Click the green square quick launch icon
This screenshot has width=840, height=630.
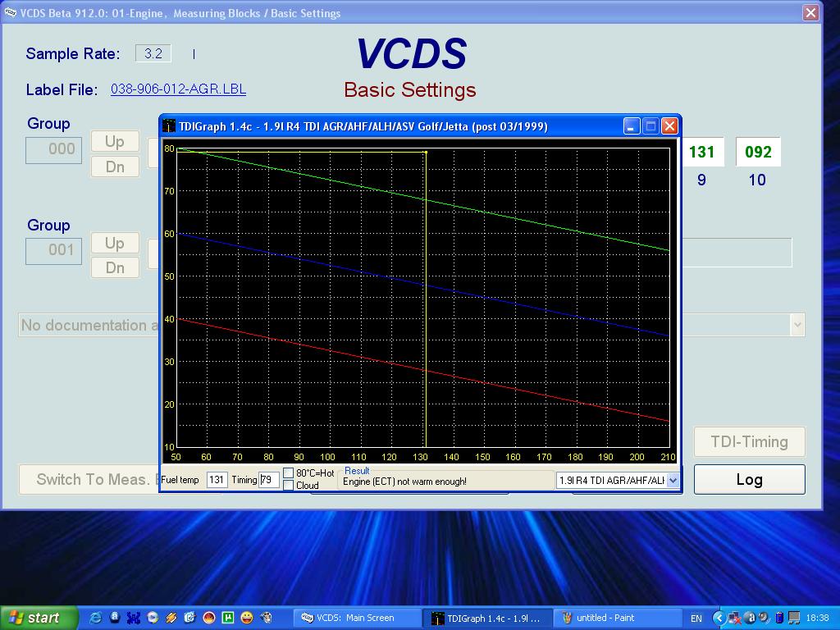tap(228, 618)
